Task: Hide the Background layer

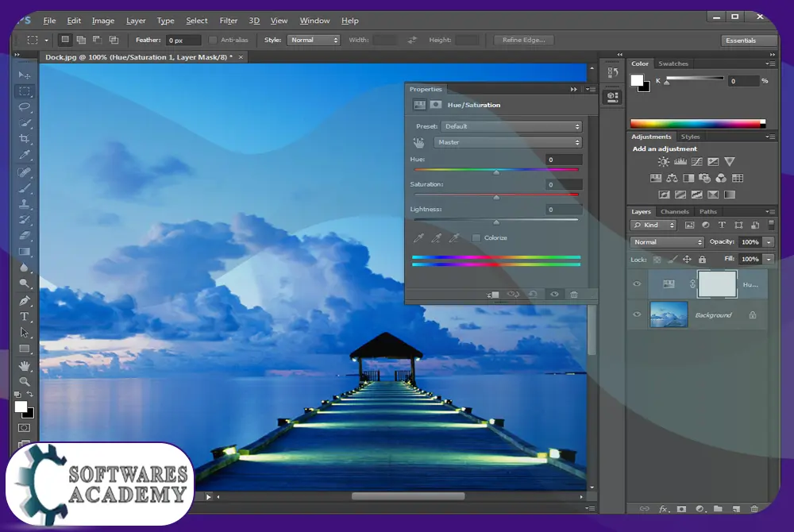Action: [x=637, y=314]
